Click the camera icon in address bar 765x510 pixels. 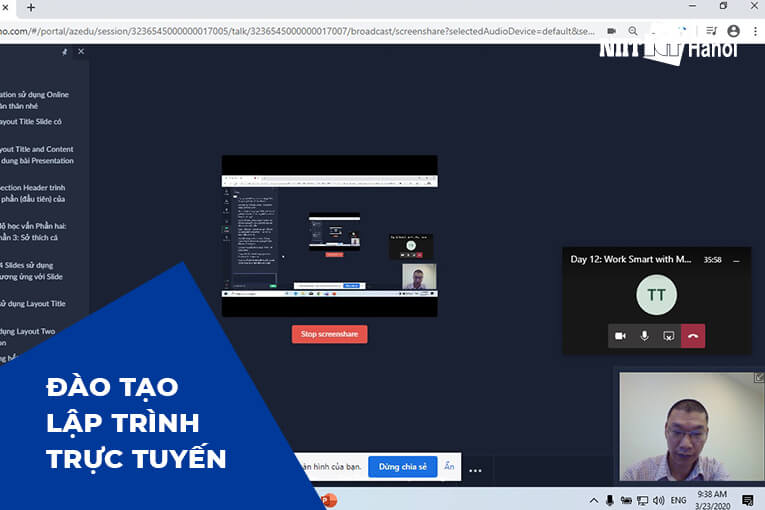(x=611, y=31)
